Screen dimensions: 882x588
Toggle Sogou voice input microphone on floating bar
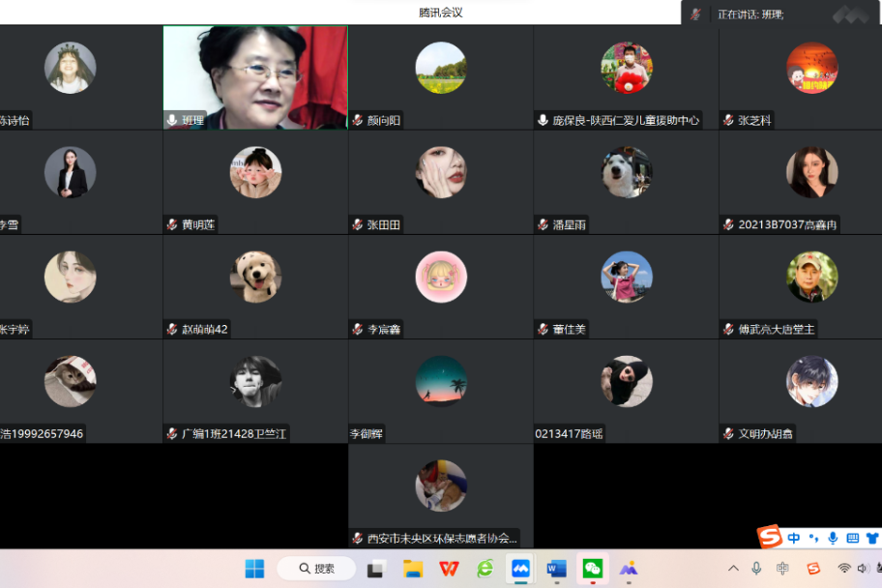coord(833,538)
